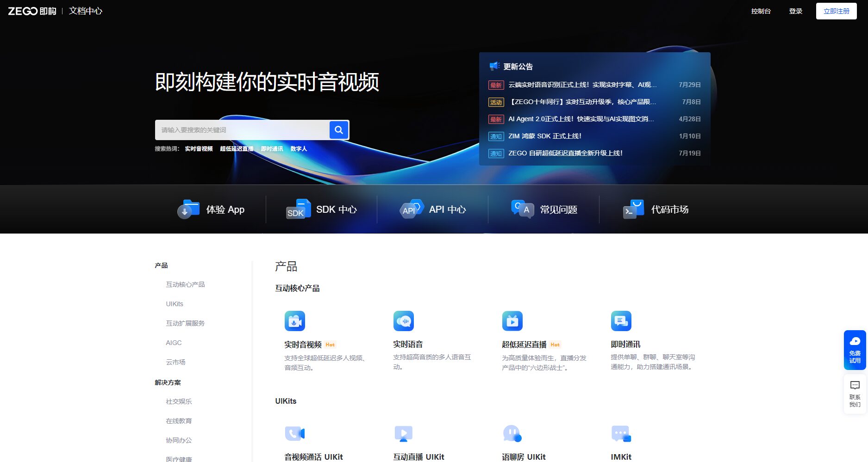The image size is (868, 462).
Task: Open the 即时通讯 product title
Action: (625, 344)
